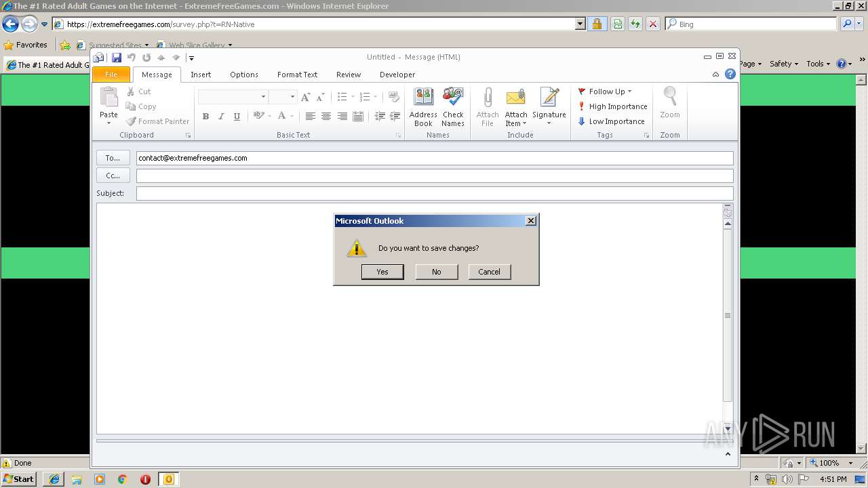Apply bulleted list formatting
Image resolution: width=868 pixels, height=488 pixels.
(342, 97)
